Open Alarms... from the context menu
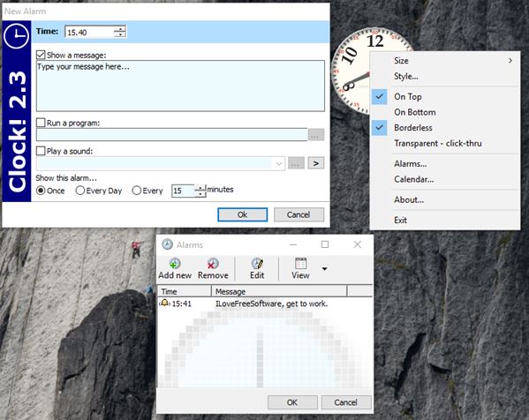The height and width of the screenshot is (420, 529). [x=445, y=164]
